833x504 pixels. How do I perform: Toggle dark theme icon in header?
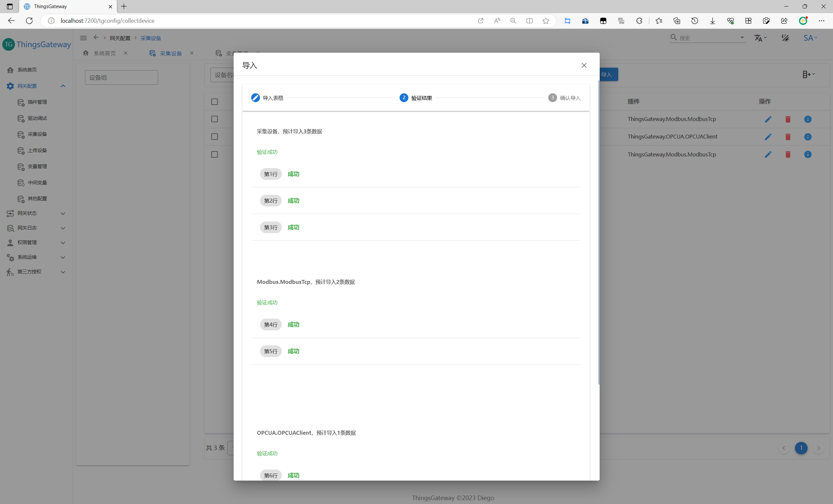click(x=785, y=38)
